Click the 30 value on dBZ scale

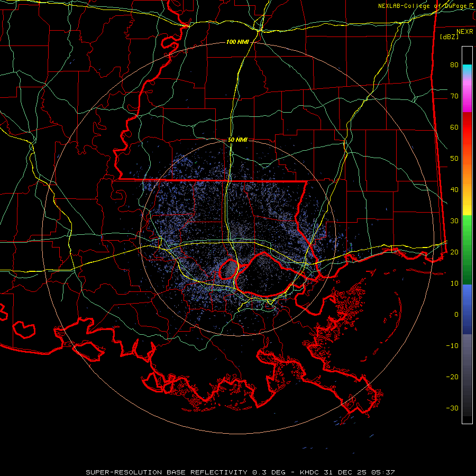[454, 221]
